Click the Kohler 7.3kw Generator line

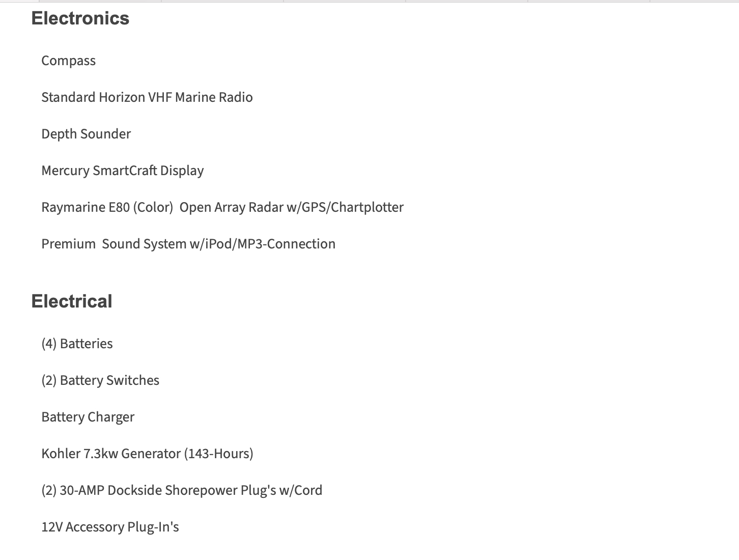[147, 454]
